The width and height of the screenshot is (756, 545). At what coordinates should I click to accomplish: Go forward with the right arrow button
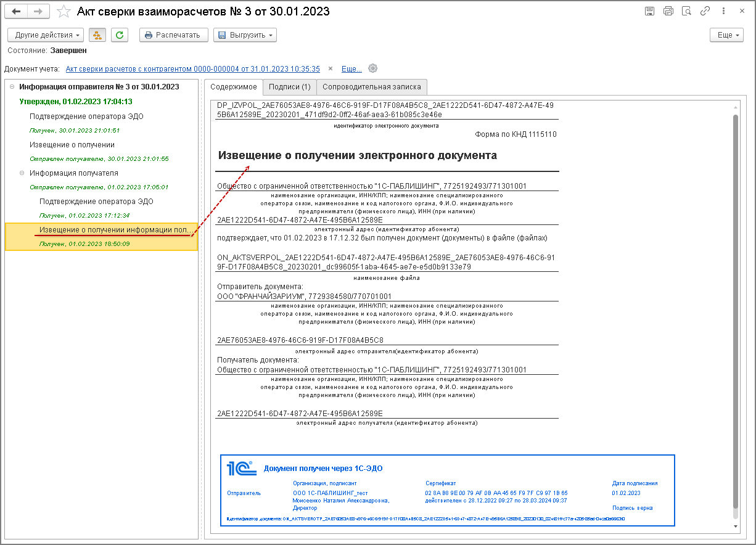tap(38, 12)
